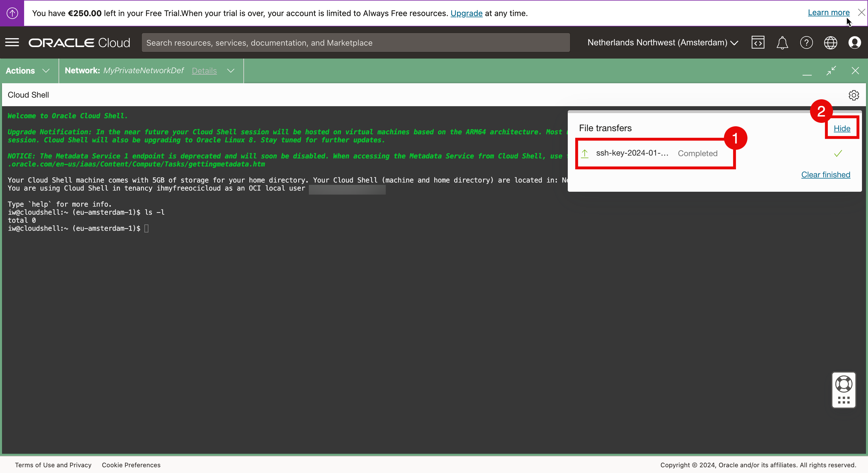Open the Developer tools Cloud Shell icon
Image resolution: width=868 pixels, height=473 pixels.
point(758,42)
